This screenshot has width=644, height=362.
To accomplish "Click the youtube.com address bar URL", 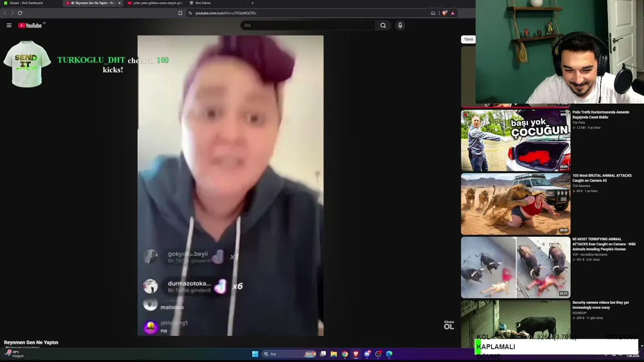I will (226, 13).
